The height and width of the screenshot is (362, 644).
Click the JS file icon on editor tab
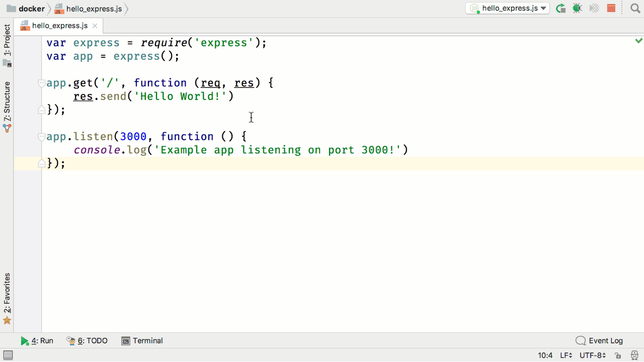click(24, 26)
